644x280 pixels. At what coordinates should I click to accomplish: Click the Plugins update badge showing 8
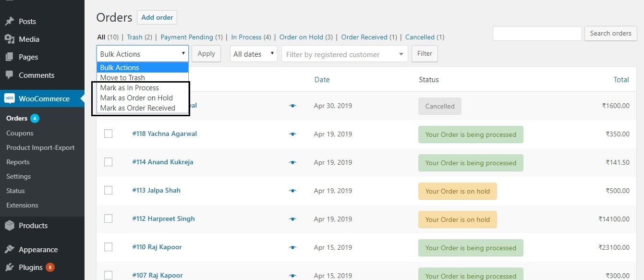tap(50, 267)
